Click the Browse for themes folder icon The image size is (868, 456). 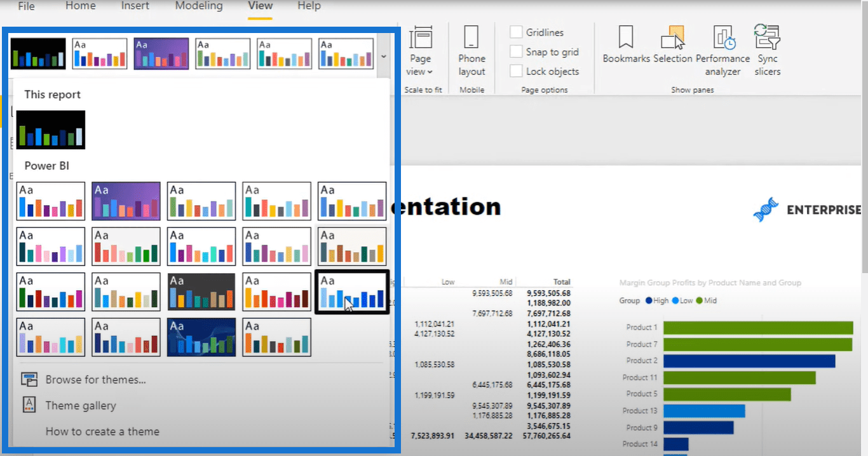(x=29, y=380)
